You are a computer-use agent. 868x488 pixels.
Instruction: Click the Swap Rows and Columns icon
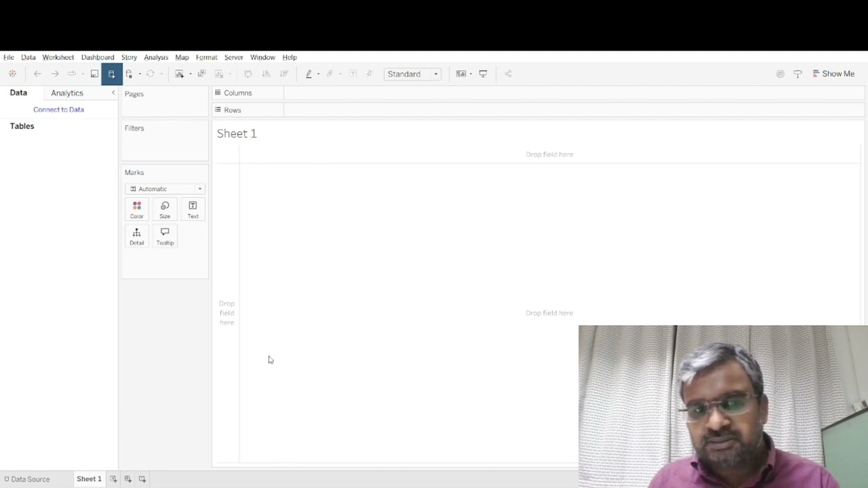[x=248, y=74]
